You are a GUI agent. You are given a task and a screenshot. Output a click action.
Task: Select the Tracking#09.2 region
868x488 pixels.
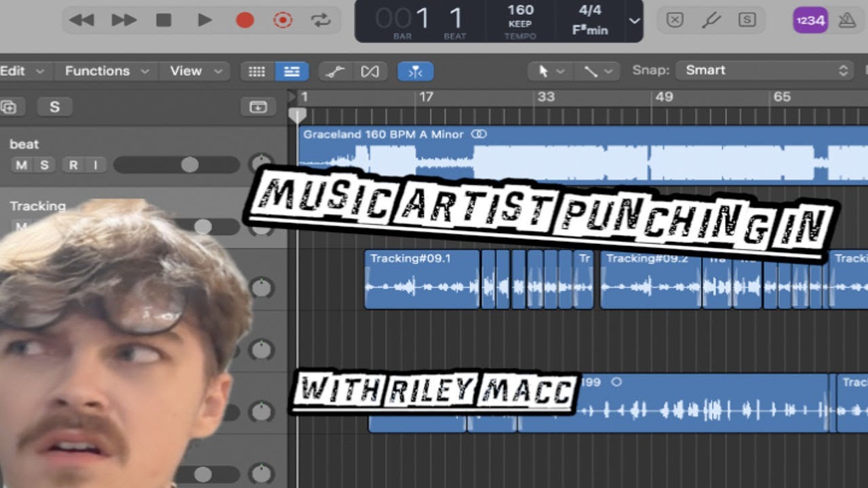pyautogui.click(x=650, y=279)
